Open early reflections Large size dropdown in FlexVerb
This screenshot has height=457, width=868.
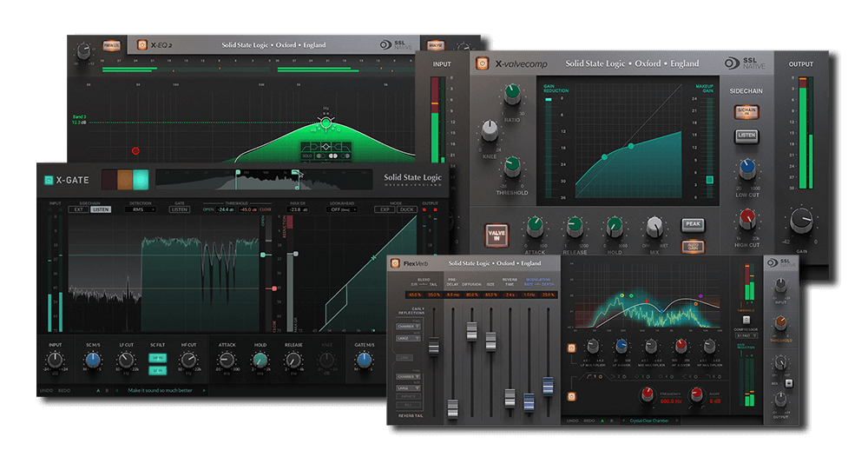(408, 339)
